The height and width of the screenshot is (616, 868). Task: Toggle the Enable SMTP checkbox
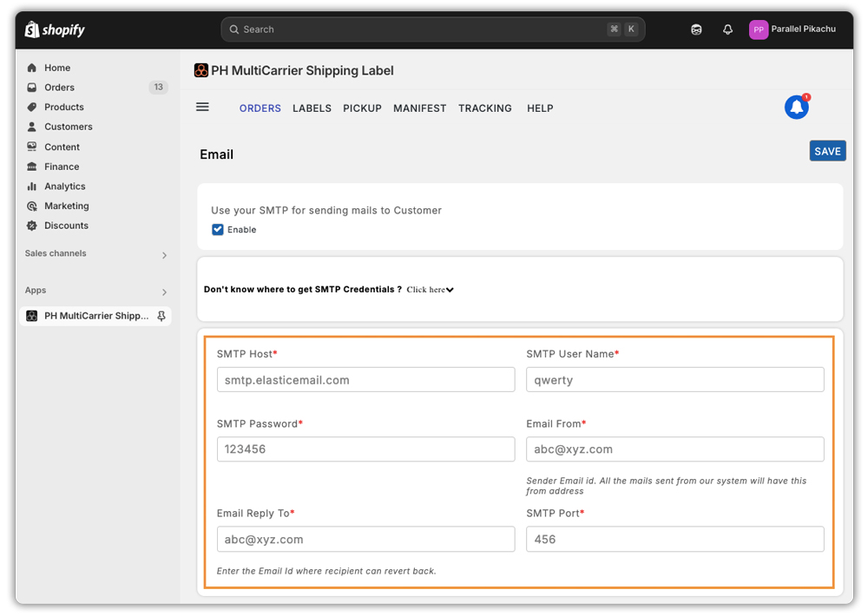(218, 230)
